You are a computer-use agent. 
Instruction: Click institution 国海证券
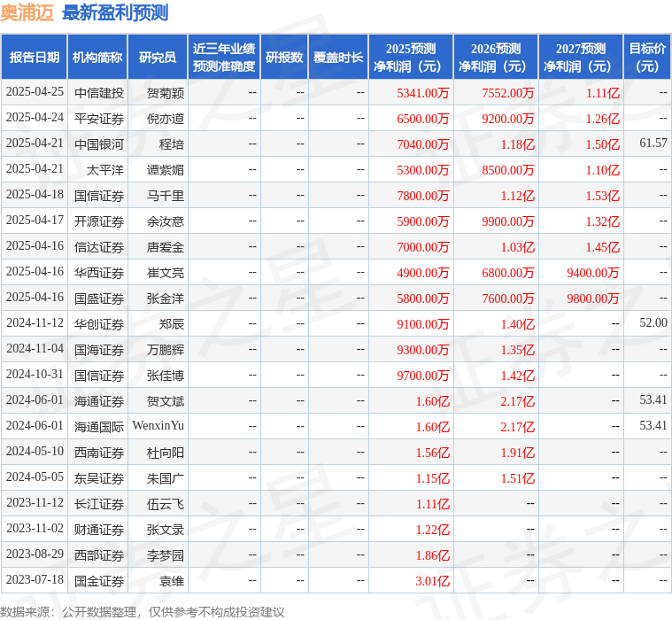(99, 351)
